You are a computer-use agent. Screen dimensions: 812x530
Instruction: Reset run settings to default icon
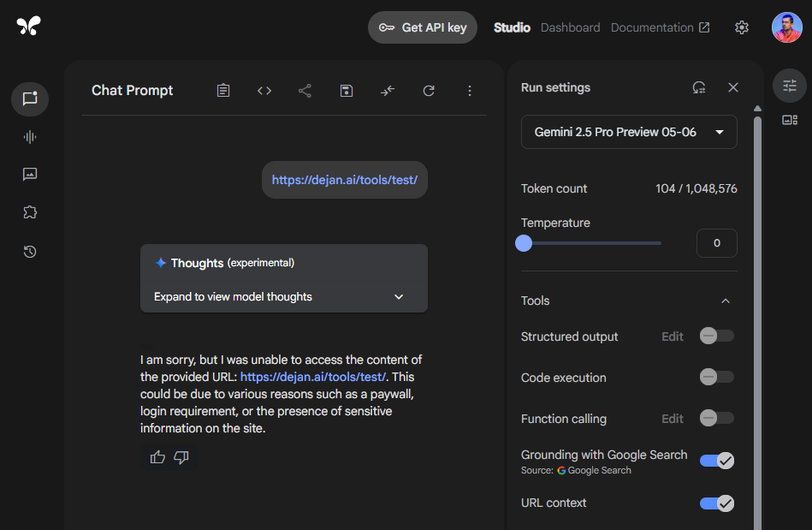point(699,87)
